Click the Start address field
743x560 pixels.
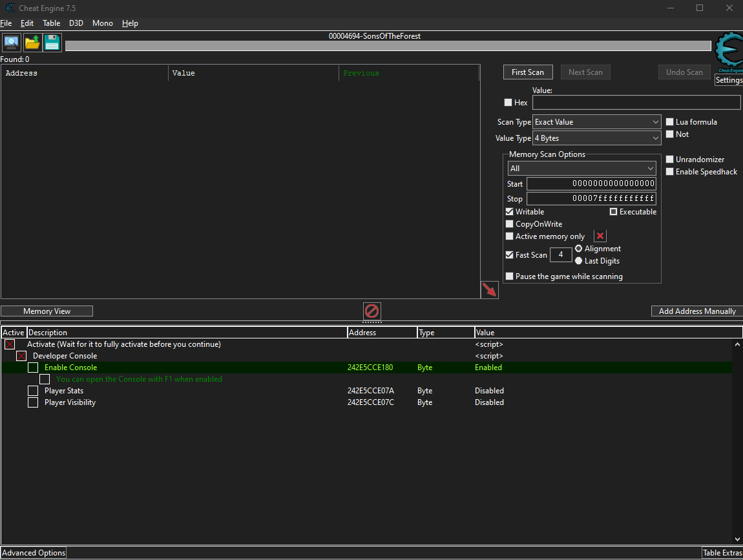[x=591, y=183]
